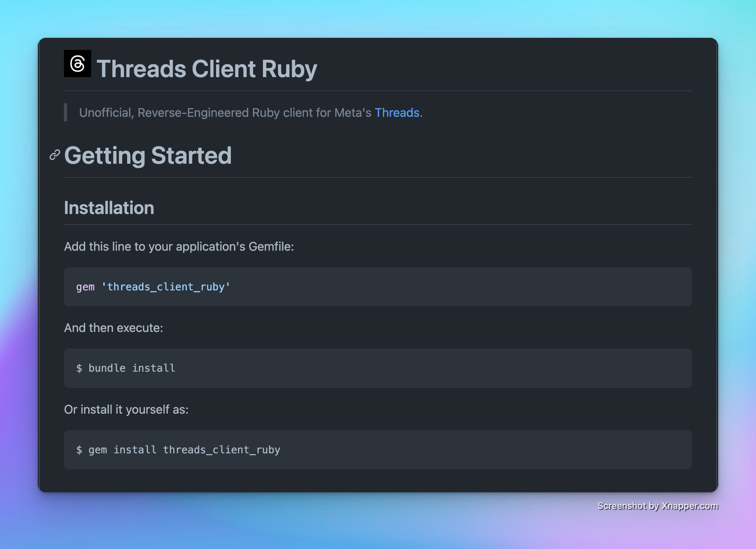
Task: Click threads_client_ruby in the gem install command
Action: (x=222, y=450)
